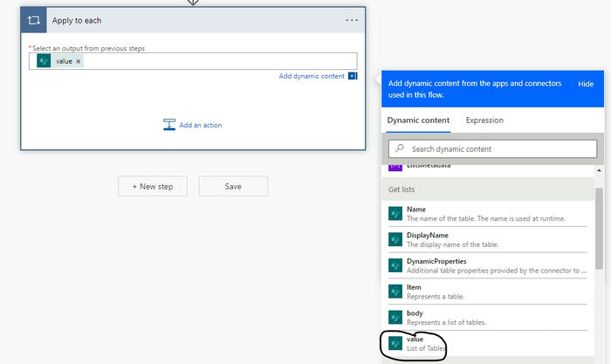The image size is (611, 364).
Task: Click the scrollbar up arrow in list
Action: pyautogui.click(x=599, y=171)
